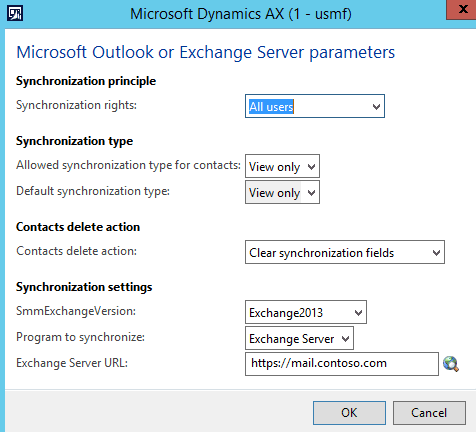Open the Synchronization rights dropdown arrow

pos(376,107)
